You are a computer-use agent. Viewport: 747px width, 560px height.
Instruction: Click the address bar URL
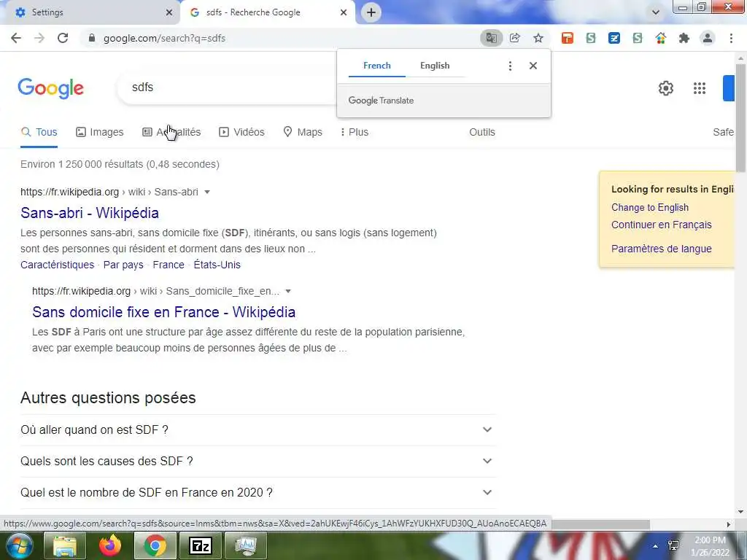click(x=164, y=38)
